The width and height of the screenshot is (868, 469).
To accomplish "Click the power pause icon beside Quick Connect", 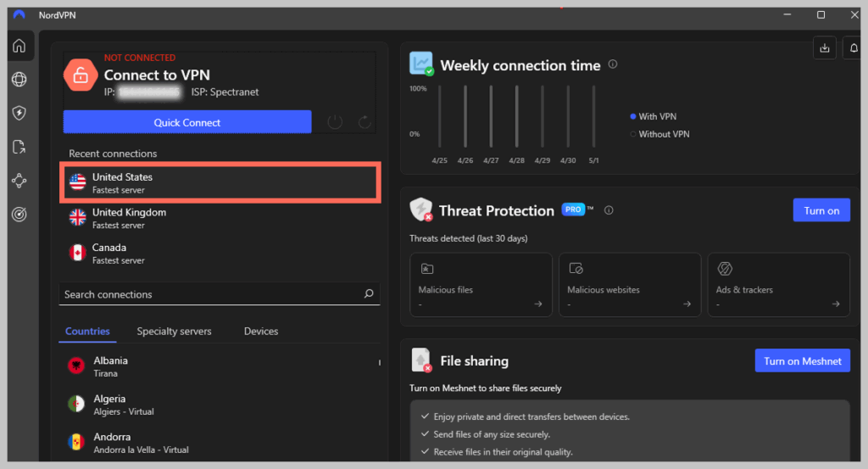I will point(335,122).
